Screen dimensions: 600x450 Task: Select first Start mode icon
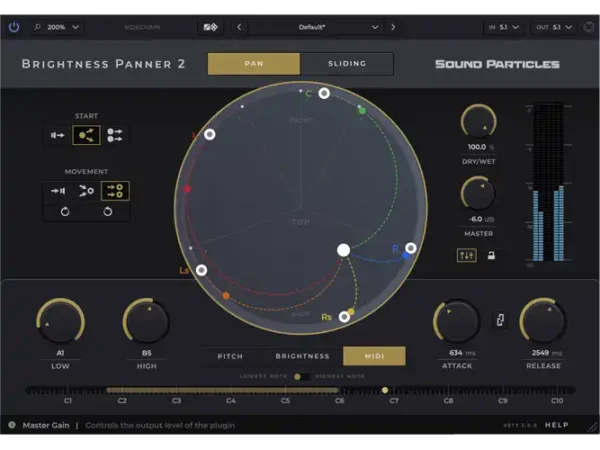pos(57,135)
